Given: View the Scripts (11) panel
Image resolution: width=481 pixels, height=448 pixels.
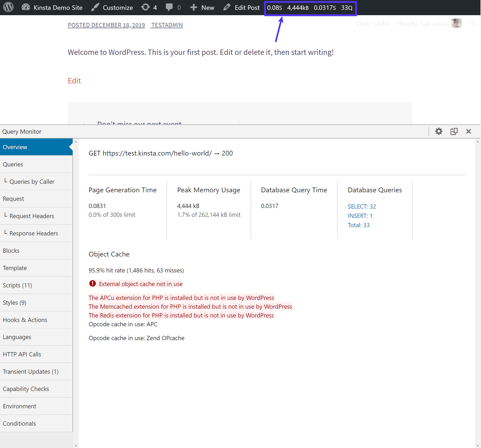Looking at the screenshot, I should click(x=17, y=285).
